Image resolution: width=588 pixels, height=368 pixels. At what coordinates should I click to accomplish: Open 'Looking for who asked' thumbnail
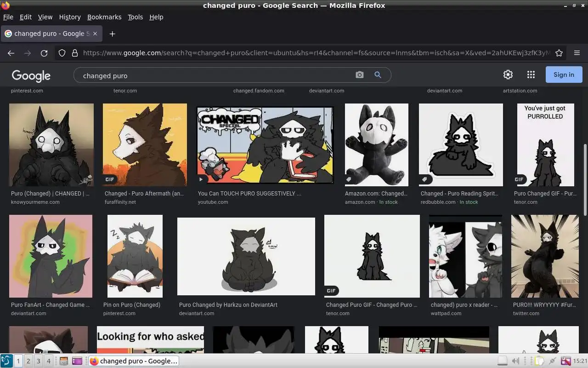pyautogui.click(x=150, y=340)
